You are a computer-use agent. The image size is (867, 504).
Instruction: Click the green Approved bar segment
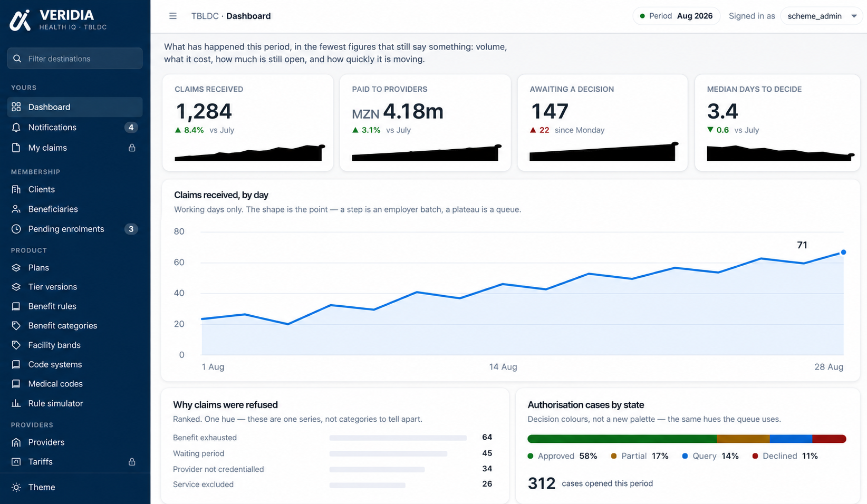[622, 439]
